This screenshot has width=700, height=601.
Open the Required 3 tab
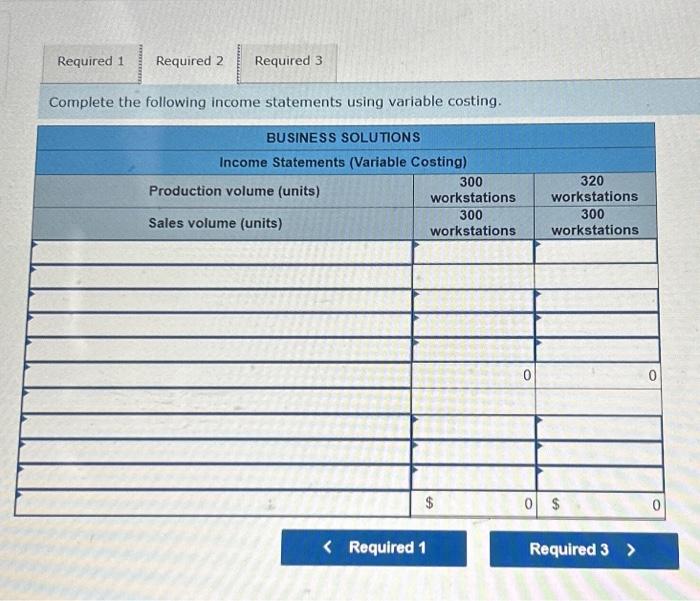tap(288, 62)
